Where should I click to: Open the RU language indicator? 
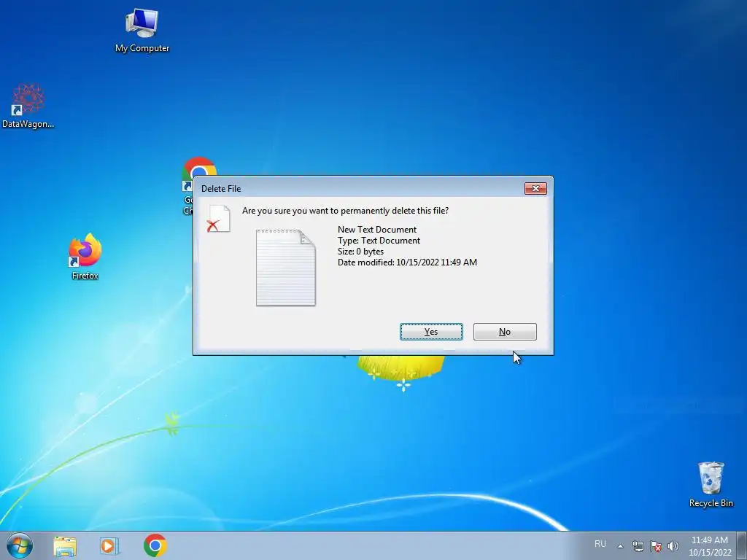click(x=600, y=544)
